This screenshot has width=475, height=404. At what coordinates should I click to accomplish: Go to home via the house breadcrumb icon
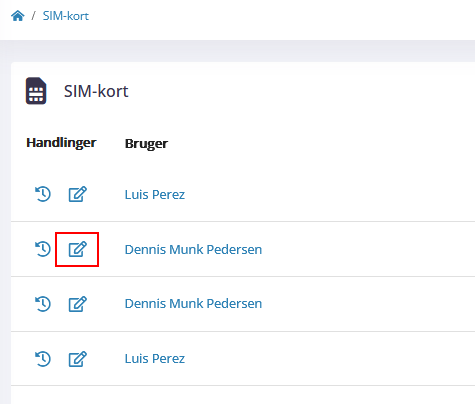[18, 16]
